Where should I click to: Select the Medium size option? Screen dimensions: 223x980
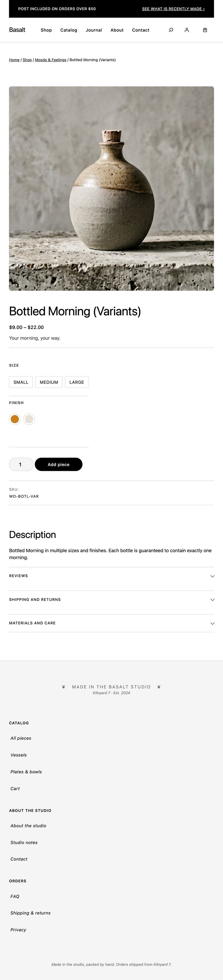[x=49, y=382]
